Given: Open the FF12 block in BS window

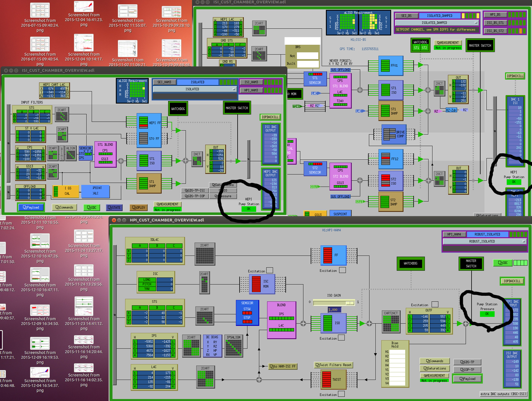Looking at the screenshot, I should pyautogui.click(x=391, y=159).
